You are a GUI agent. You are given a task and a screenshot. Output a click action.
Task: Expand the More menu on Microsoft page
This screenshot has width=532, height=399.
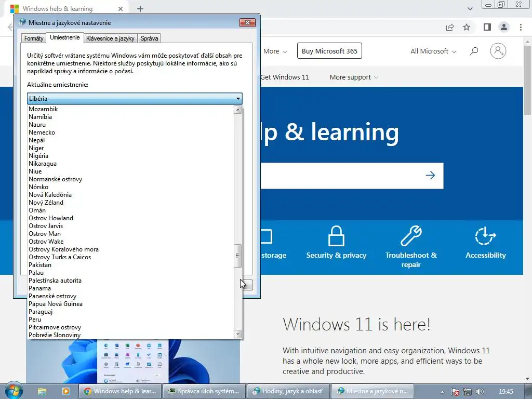click(275, 51)
